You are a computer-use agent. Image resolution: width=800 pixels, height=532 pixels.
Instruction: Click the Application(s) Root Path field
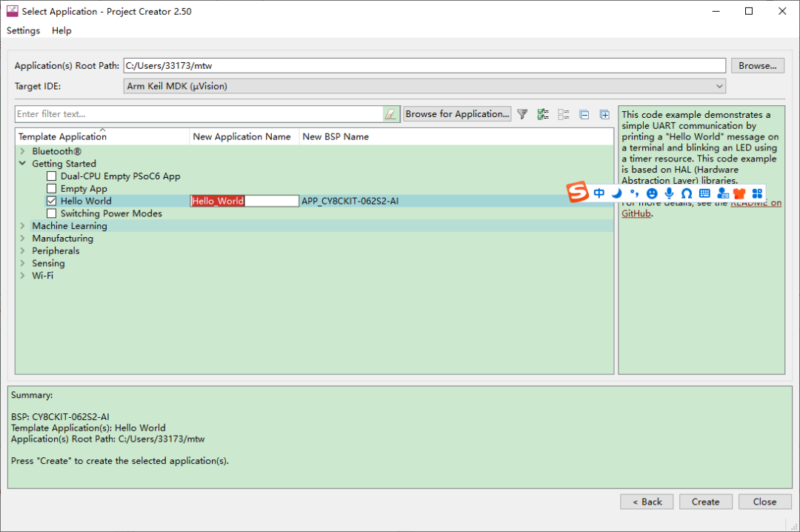pyautogui.click(x=424, y=66)
